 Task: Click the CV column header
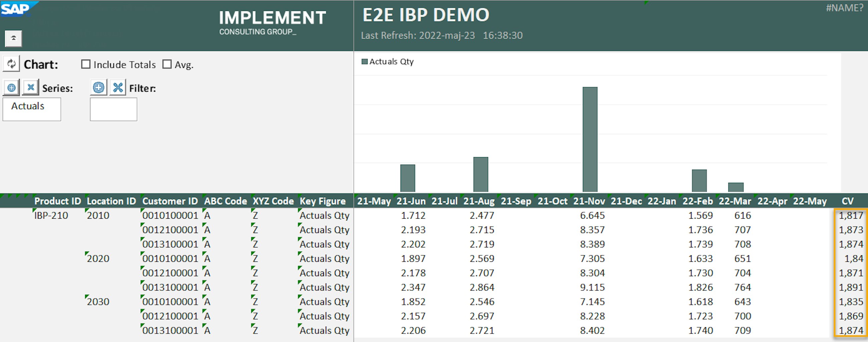[847, 201]
